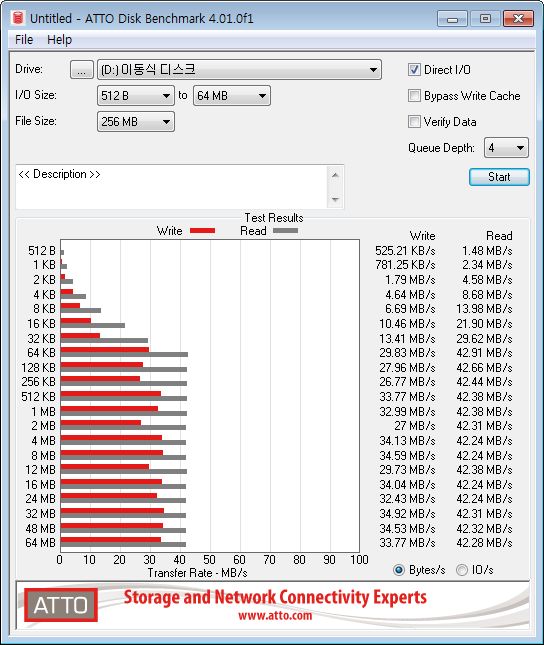Click the Transfer Rate - MB/s axis label
Screen dimensions: 544x645
click(x=198, y=573)
